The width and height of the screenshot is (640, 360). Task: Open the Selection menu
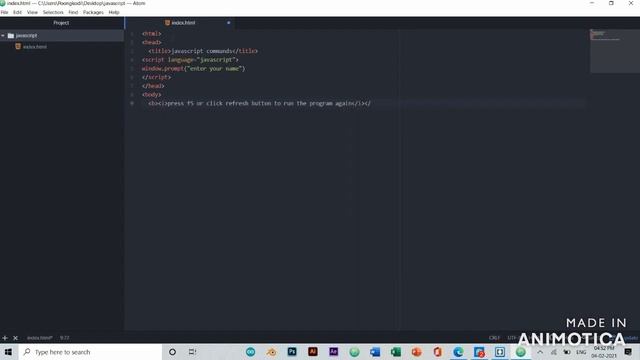53,12
